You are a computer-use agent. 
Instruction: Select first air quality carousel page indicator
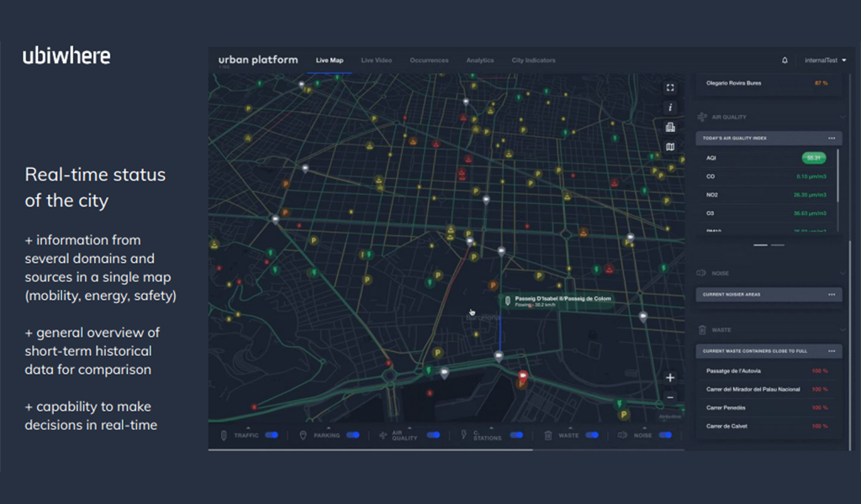click(760, 245)
